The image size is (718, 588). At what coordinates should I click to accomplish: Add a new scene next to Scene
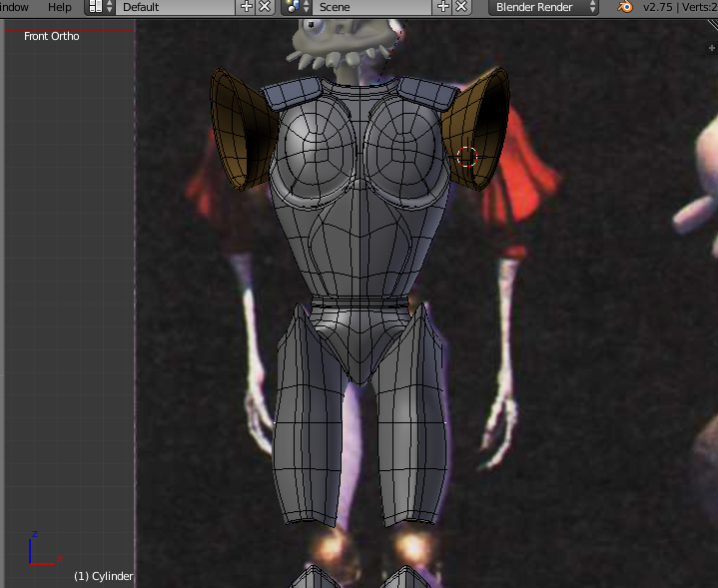click(x=442, y=7)
